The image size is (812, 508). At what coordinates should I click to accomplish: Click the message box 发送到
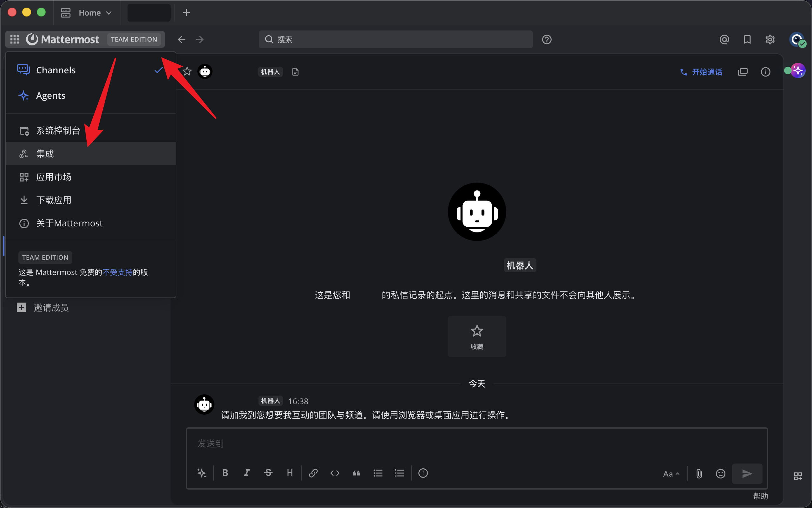point(477,444)
